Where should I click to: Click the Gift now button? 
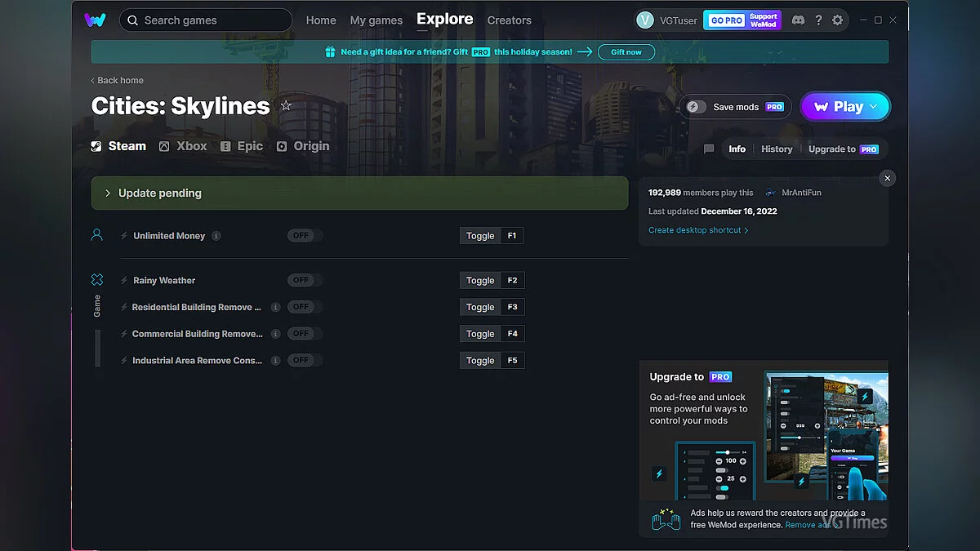pyautogui.click(x=626, y=52)
